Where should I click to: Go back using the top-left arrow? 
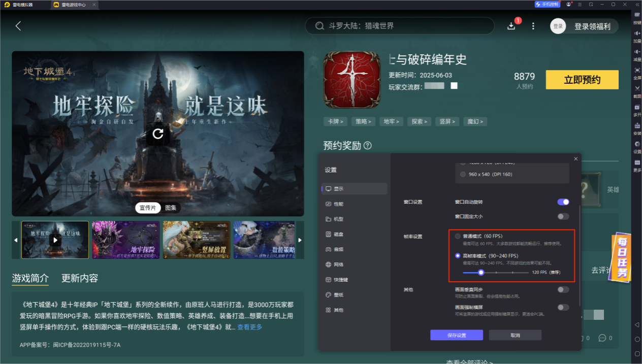[x=18, y=26]
